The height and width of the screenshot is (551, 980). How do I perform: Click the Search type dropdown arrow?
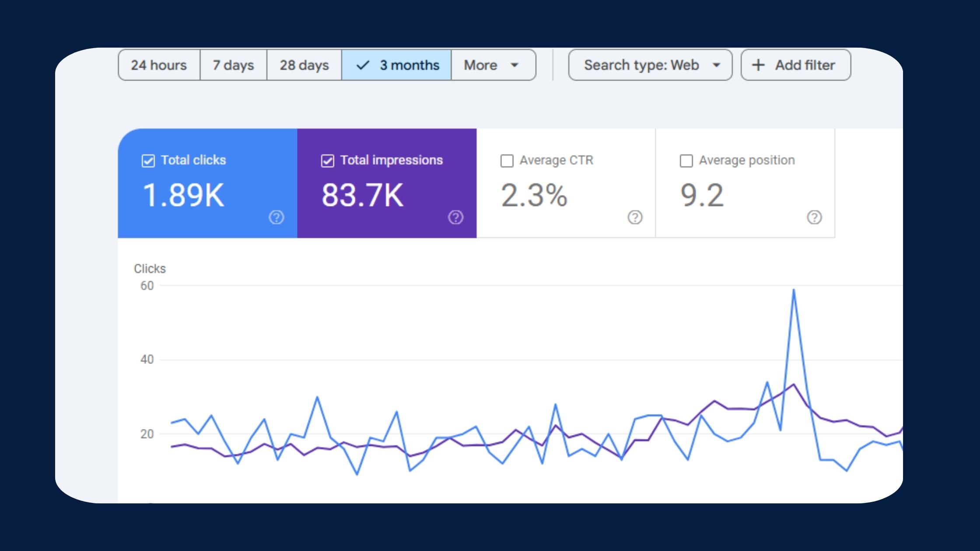click(x=716, y=65)
